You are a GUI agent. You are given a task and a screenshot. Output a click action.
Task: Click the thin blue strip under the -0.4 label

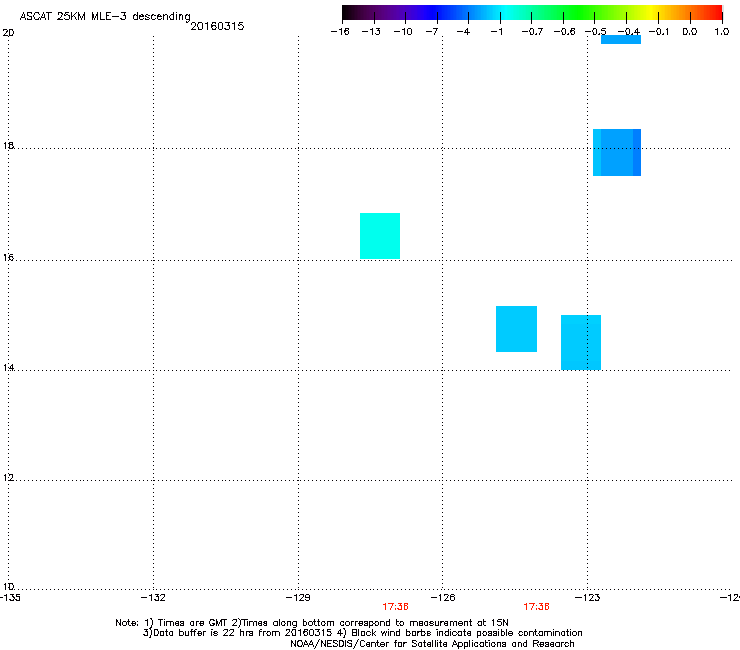(x=621, y=40)
